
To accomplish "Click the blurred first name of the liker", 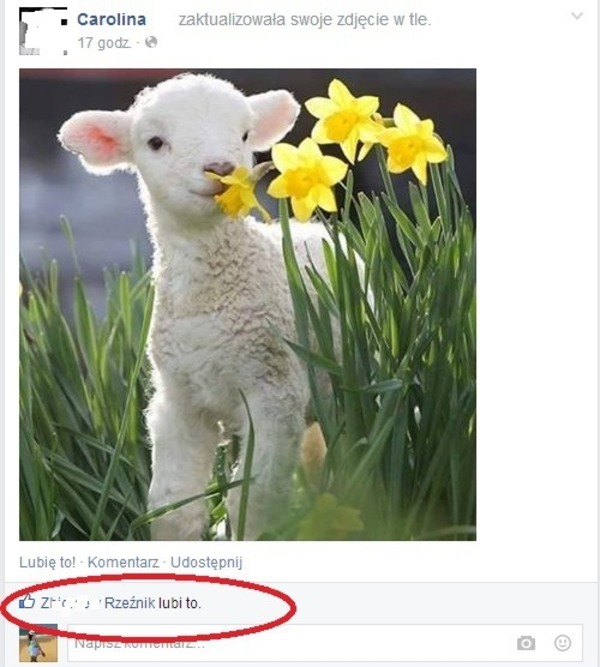I will (71, 603).
